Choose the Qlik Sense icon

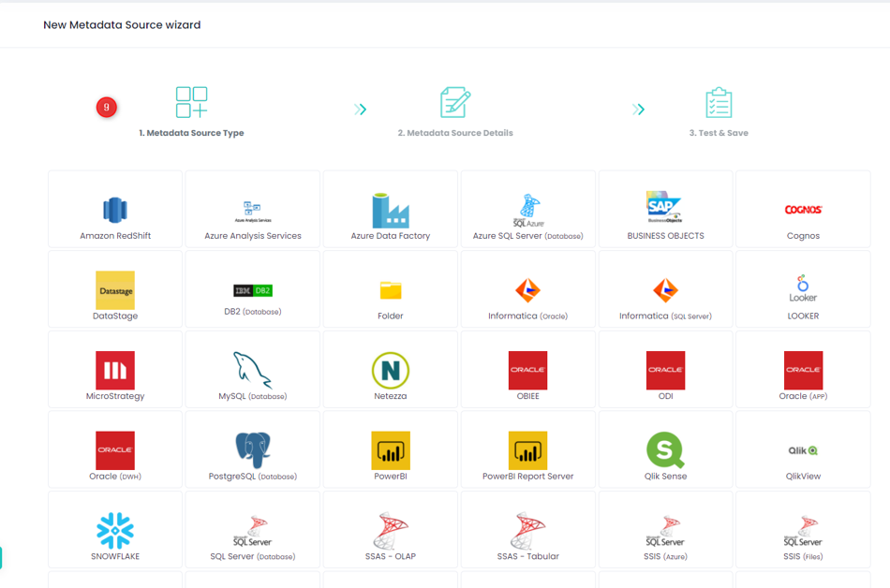665,450
